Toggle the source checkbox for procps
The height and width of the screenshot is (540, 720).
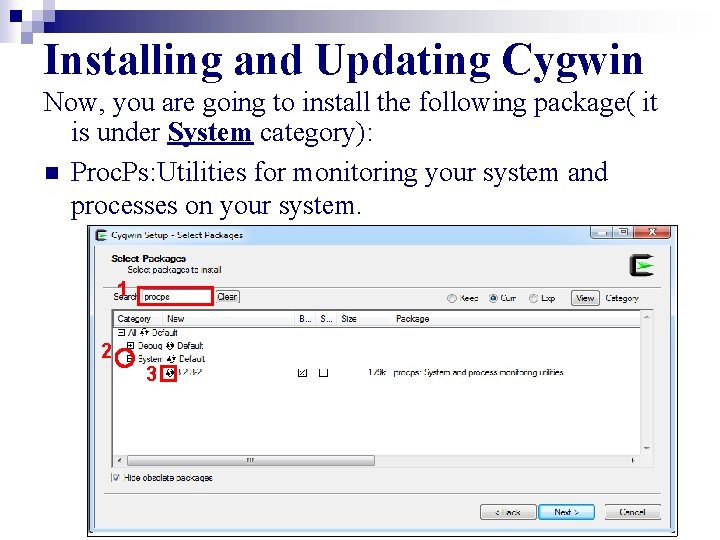pos(323,373)
